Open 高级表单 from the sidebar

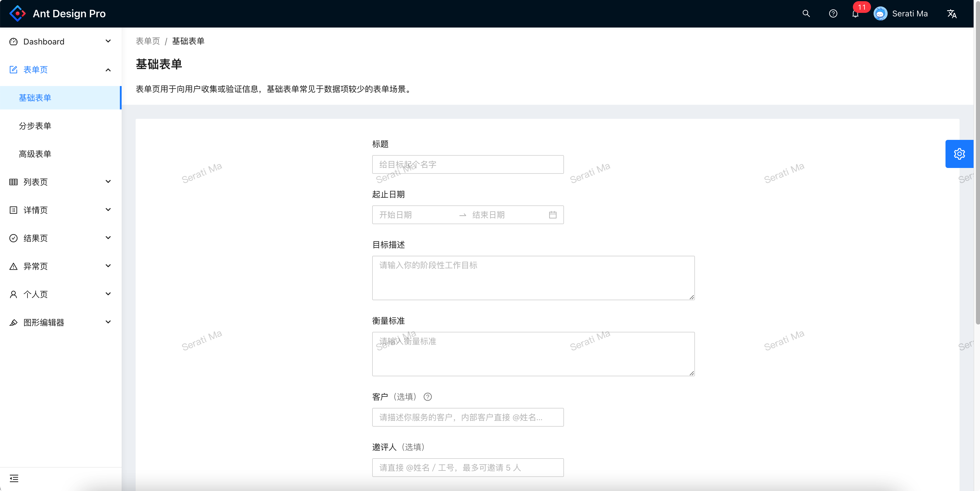pyautogui.click(x=35, y=154)
